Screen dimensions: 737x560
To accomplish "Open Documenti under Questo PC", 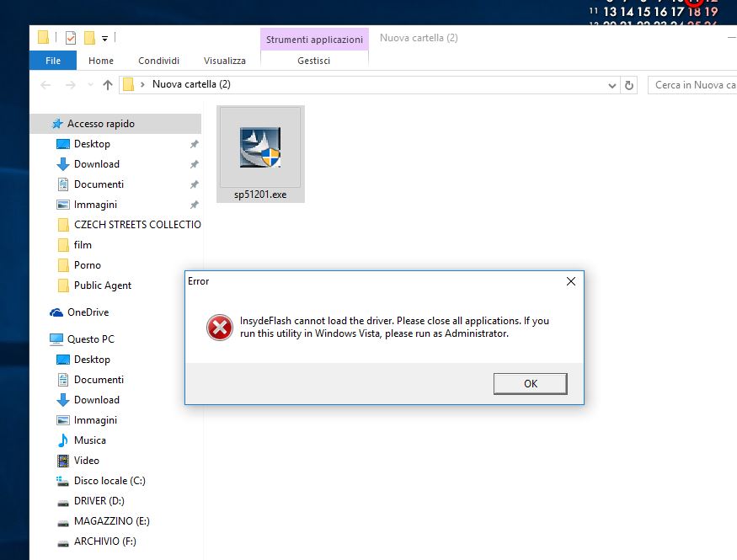I will coord(99,380).
